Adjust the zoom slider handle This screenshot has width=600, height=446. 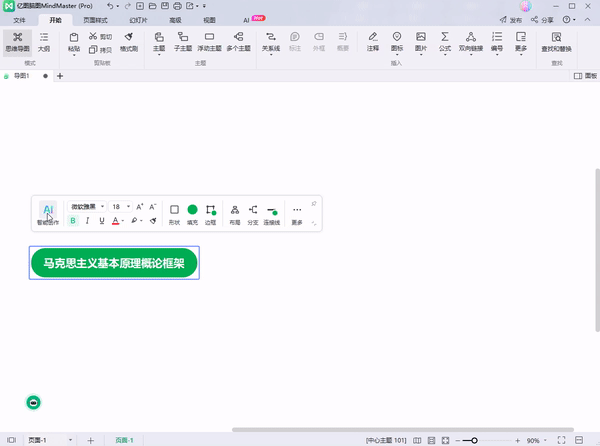(x=474, y=441)
